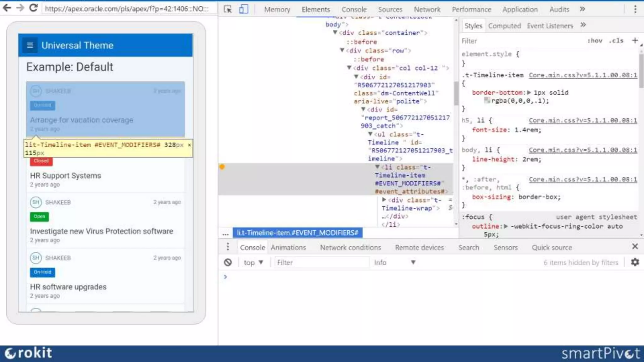Open the hamburger menu in Universal Theme
Image resolution: width=644 pixels, height=362 pixels.
(30, 45)
